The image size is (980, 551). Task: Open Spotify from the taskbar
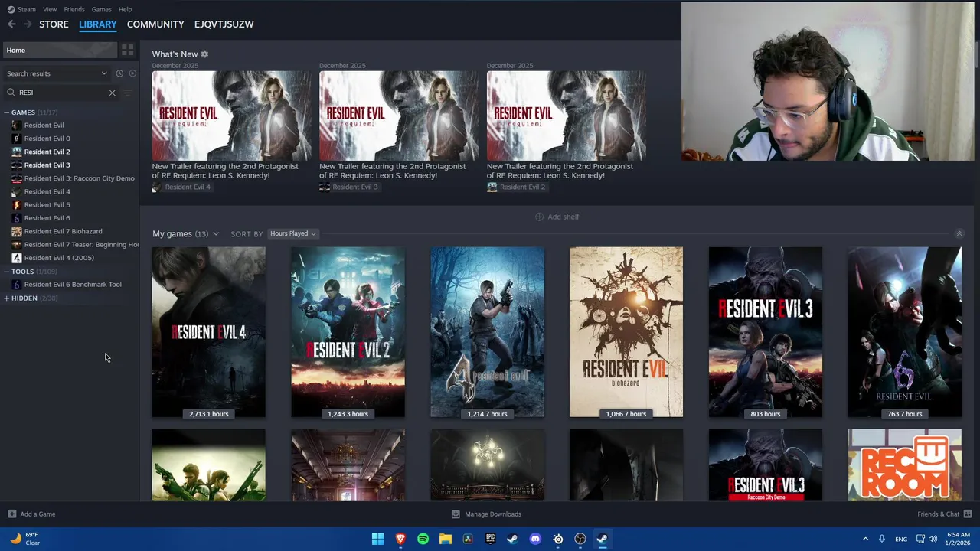click(423, 539)
